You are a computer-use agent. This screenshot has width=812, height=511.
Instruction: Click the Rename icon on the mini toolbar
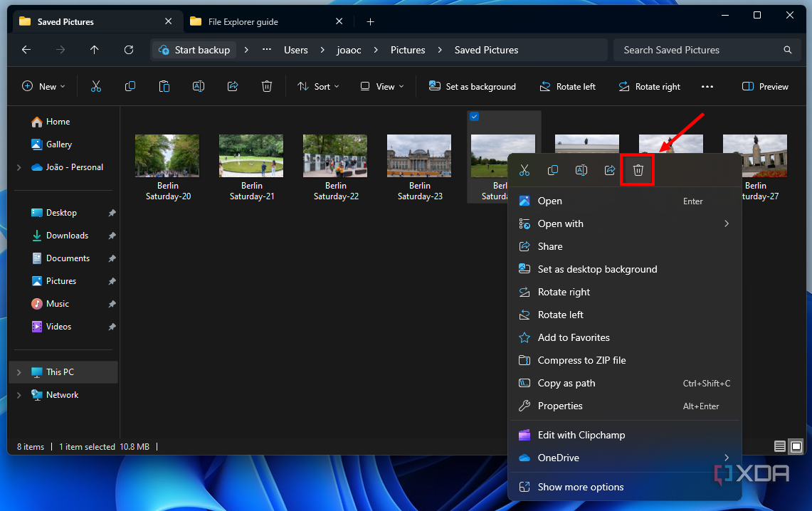click(581, 170)
